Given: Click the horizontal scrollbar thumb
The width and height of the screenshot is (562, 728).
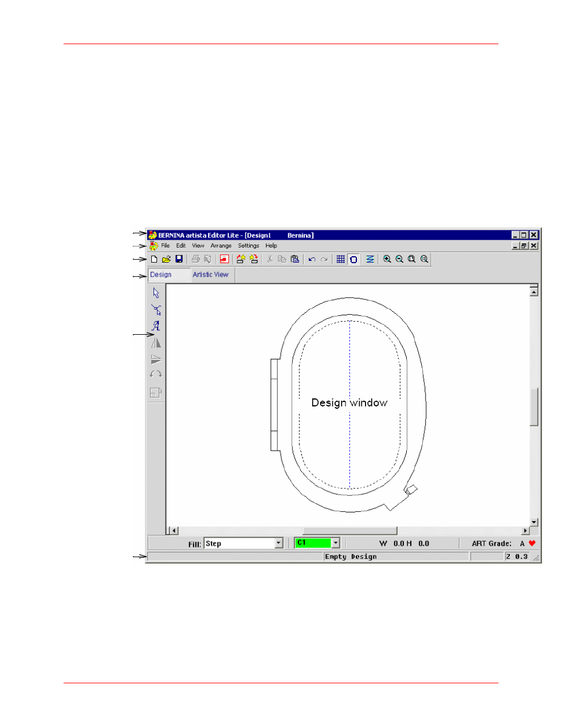Looking at the screenshot, I should tap(349, 531).
